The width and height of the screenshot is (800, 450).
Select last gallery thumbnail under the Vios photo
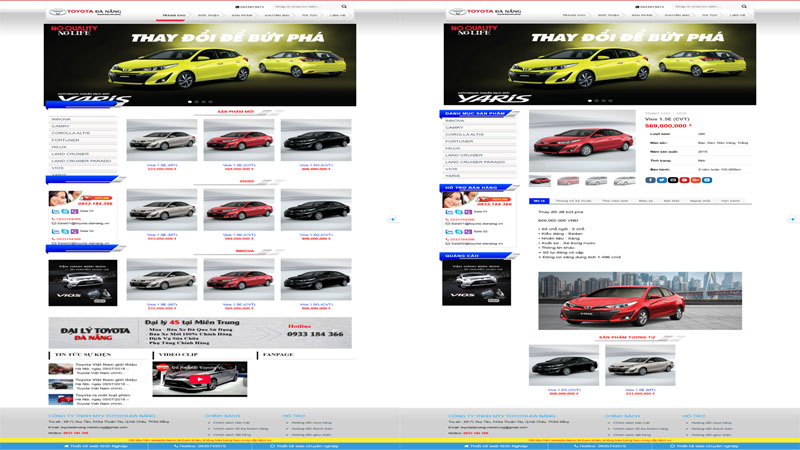point(624,181)
